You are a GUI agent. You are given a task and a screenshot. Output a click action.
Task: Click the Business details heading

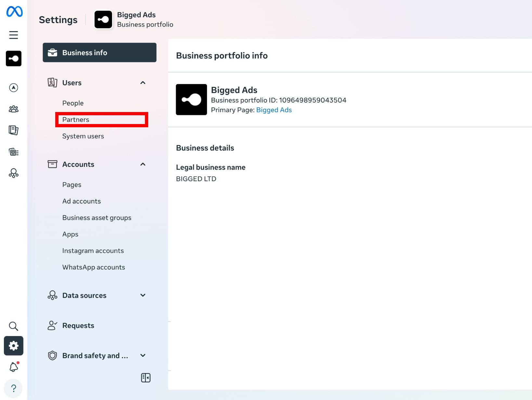(x=205, y=148)
